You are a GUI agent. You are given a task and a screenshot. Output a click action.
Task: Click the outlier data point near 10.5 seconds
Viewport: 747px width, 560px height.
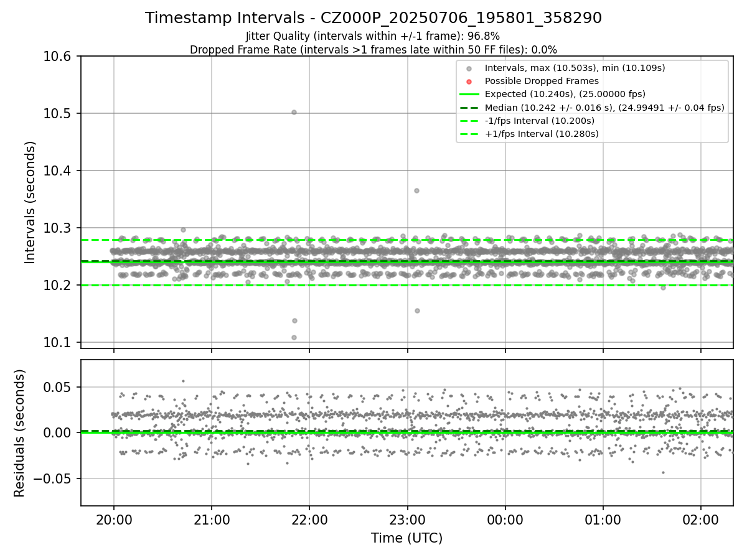pyautogui.click(x=294, y=112)
